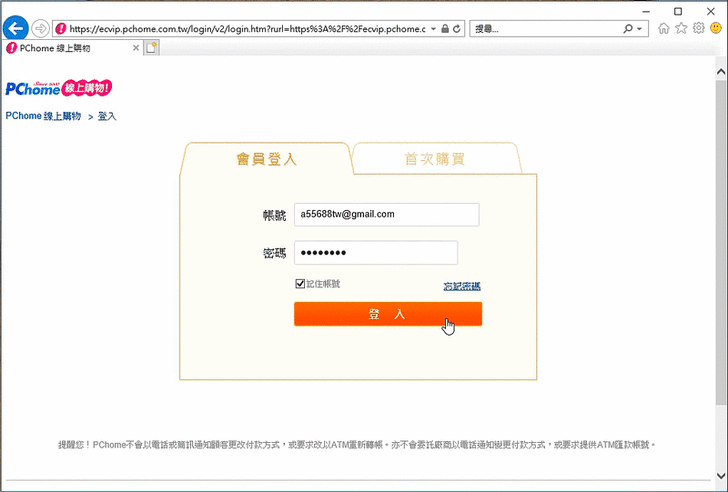This screenshot has height=492, width=728.
Task: Uncheck the 記住帳號 checkbox
Action: [300, 284]
